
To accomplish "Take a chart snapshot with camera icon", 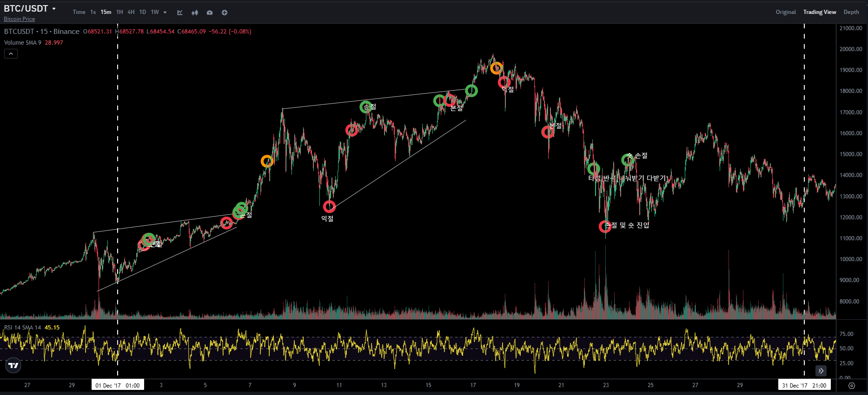I will (210, 13).
